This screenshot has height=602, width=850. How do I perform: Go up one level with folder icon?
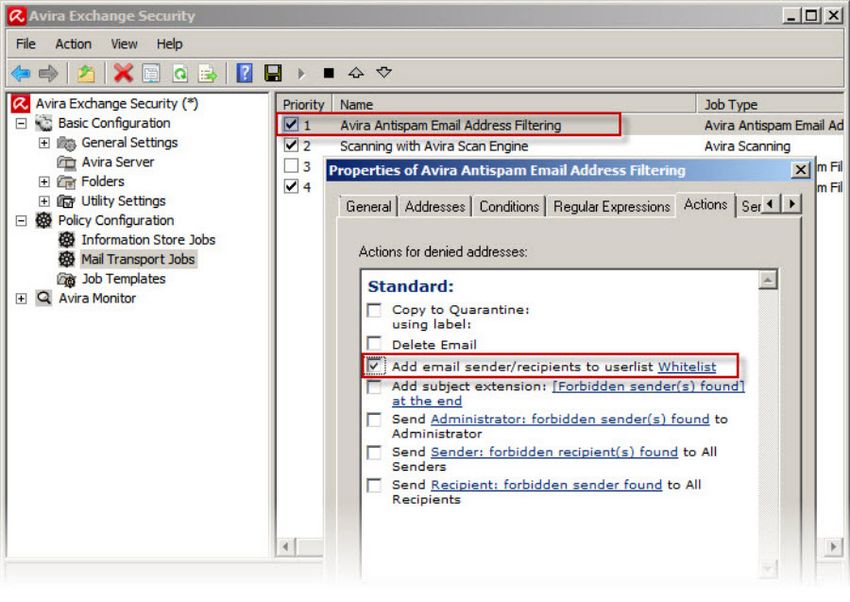(86, 73)
